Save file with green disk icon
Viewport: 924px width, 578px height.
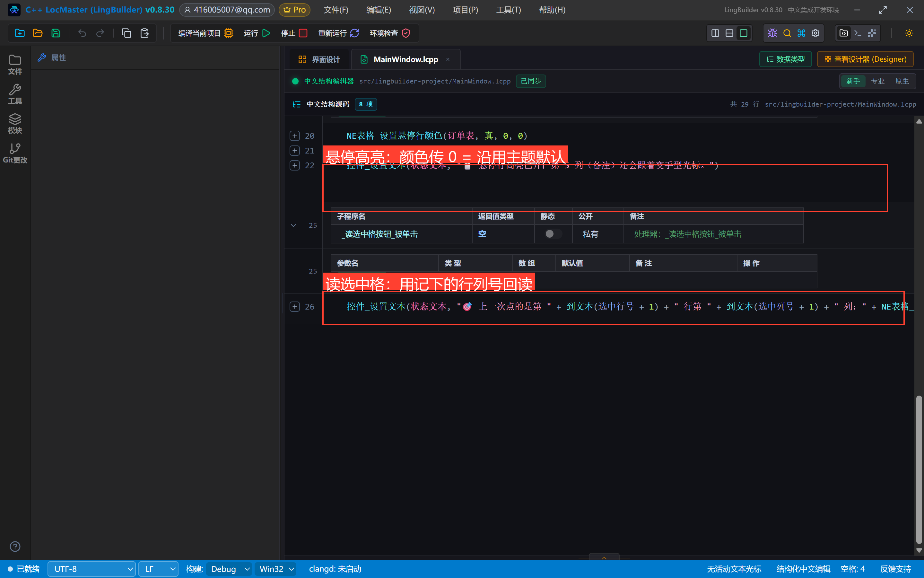[x=56, y=33]
